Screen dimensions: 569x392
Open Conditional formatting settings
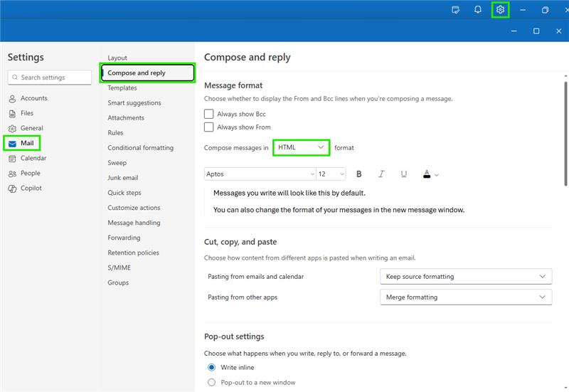click(x=140, y=148)
